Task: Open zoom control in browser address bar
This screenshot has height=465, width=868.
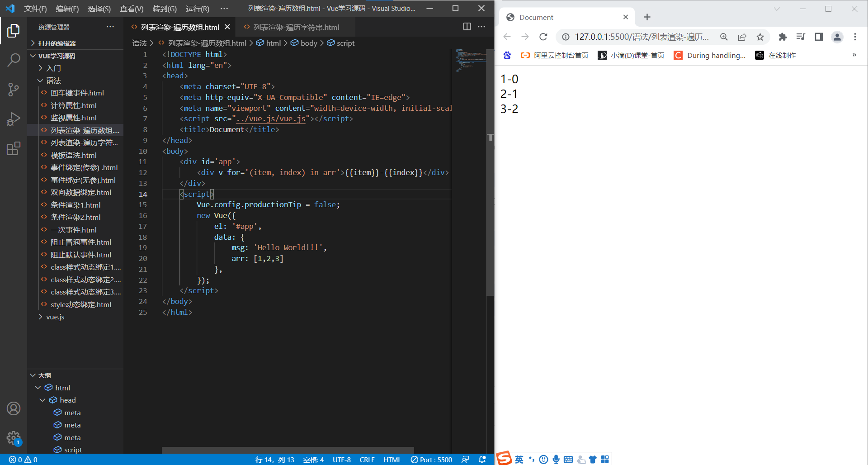Action: (724, 37)
